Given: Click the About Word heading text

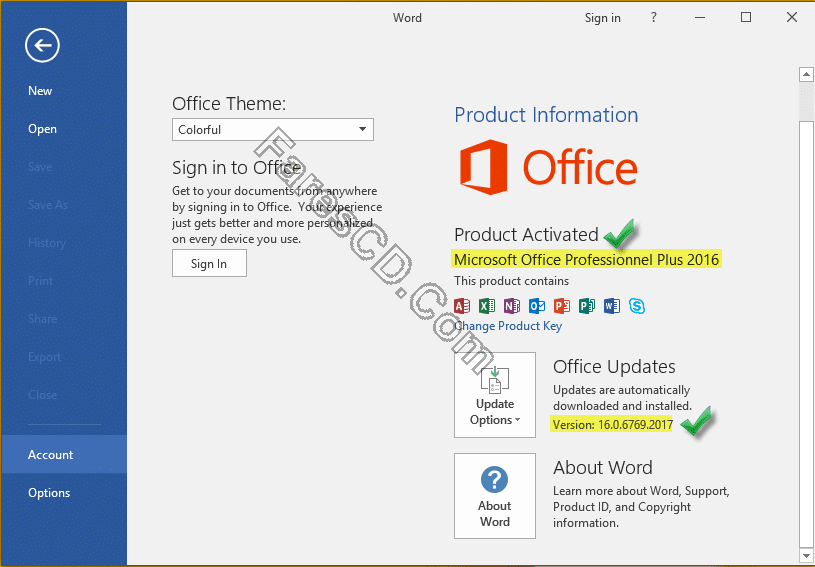Looking at the screenshot, I should click(602, 468).
